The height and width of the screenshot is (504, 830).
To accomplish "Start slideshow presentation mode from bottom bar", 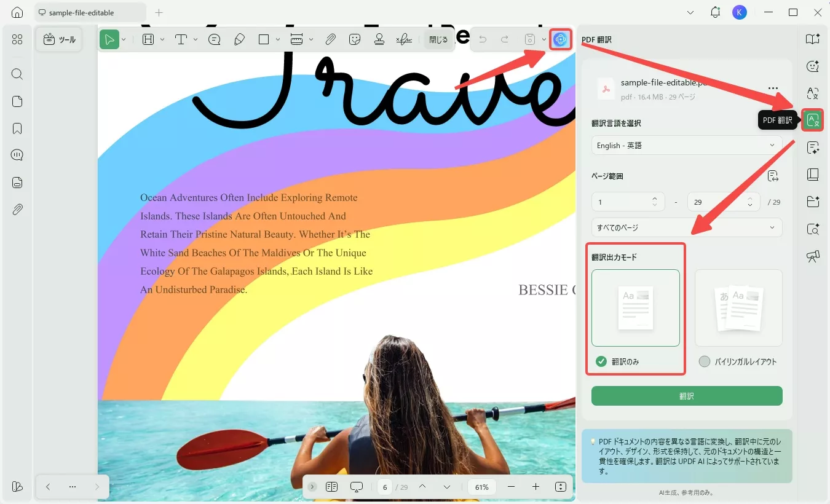I will point(357,487).
